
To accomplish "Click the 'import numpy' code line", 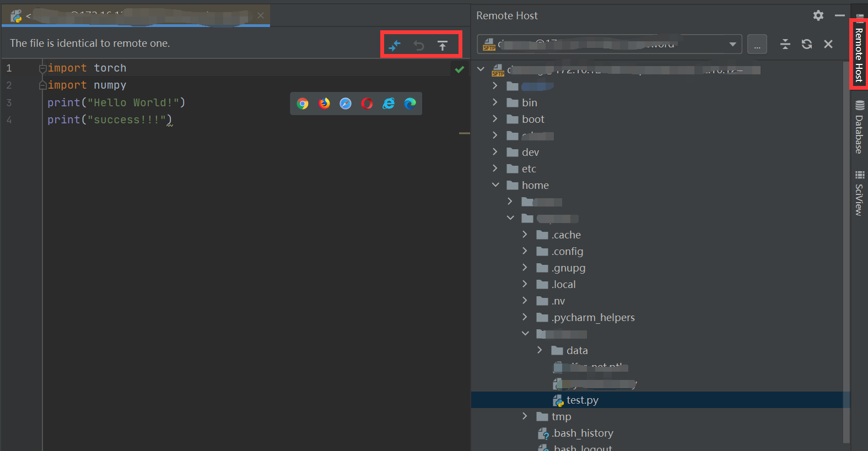I will coord(87,85).
